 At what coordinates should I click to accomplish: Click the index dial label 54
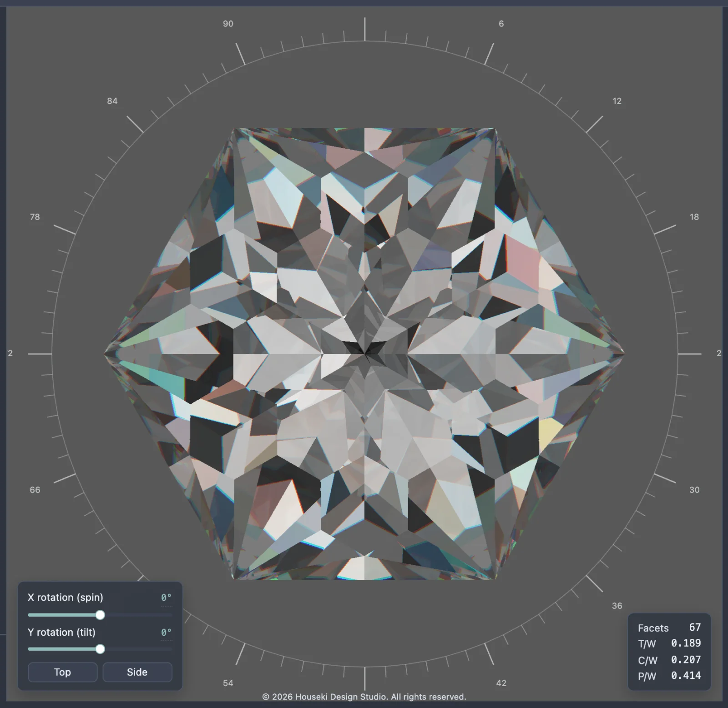pyautogui.click(x=228, y=683)
